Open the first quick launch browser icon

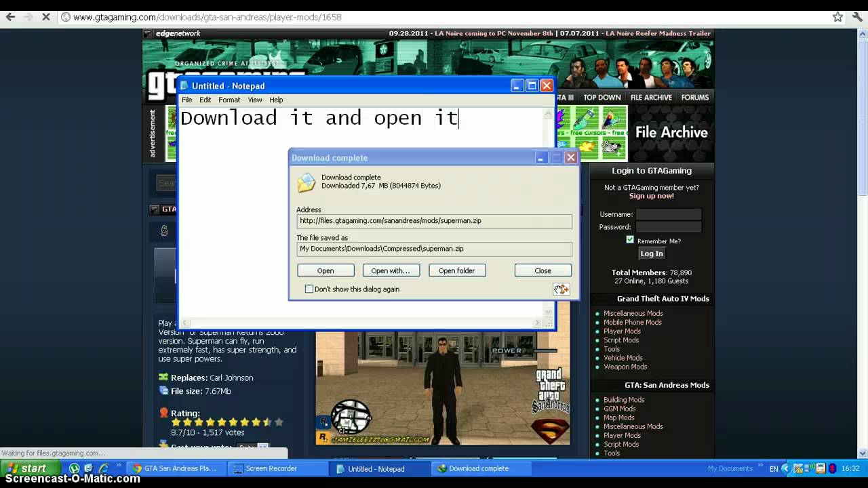point(75,468)
